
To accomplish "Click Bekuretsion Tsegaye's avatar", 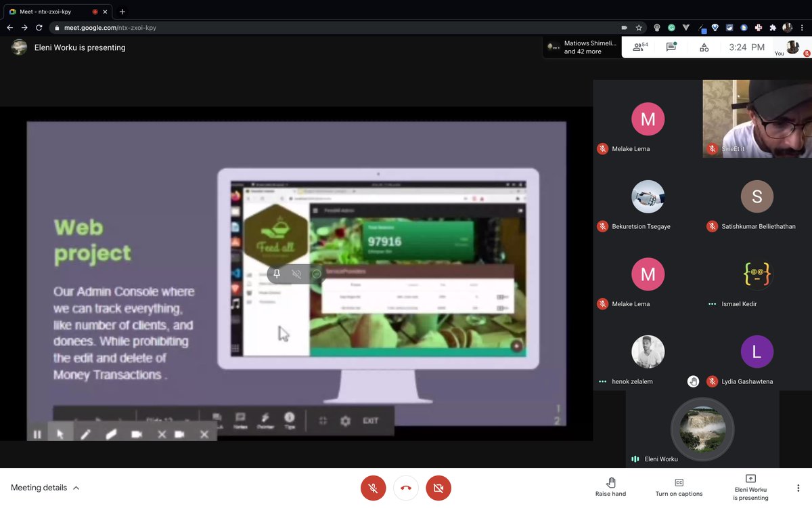I will click(648, 197).
